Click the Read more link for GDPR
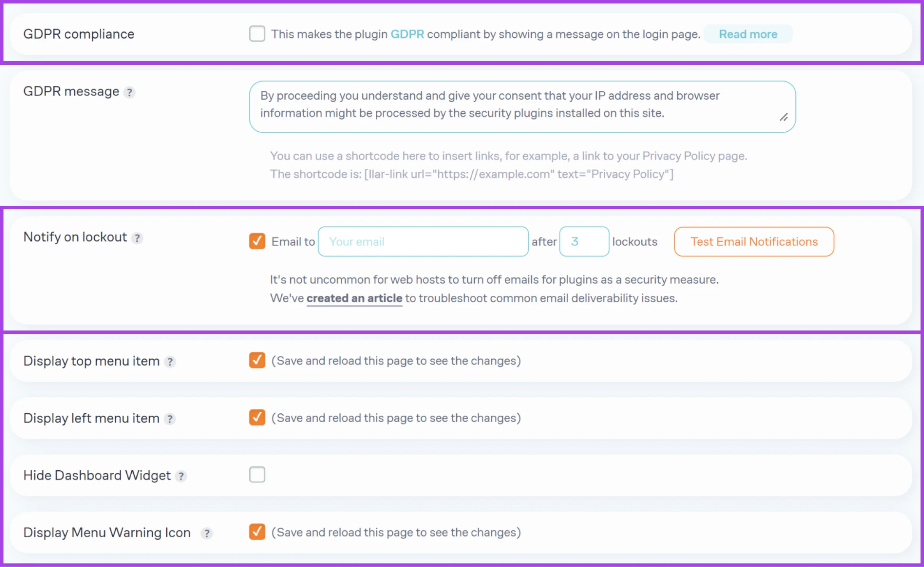This screenshot has width=924, height=567. 748,34
